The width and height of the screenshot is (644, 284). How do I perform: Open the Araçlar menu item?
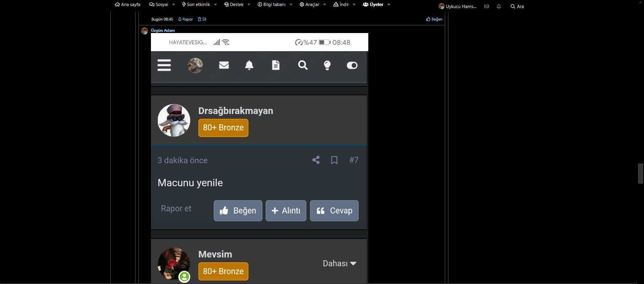click(x=310, y=4)
